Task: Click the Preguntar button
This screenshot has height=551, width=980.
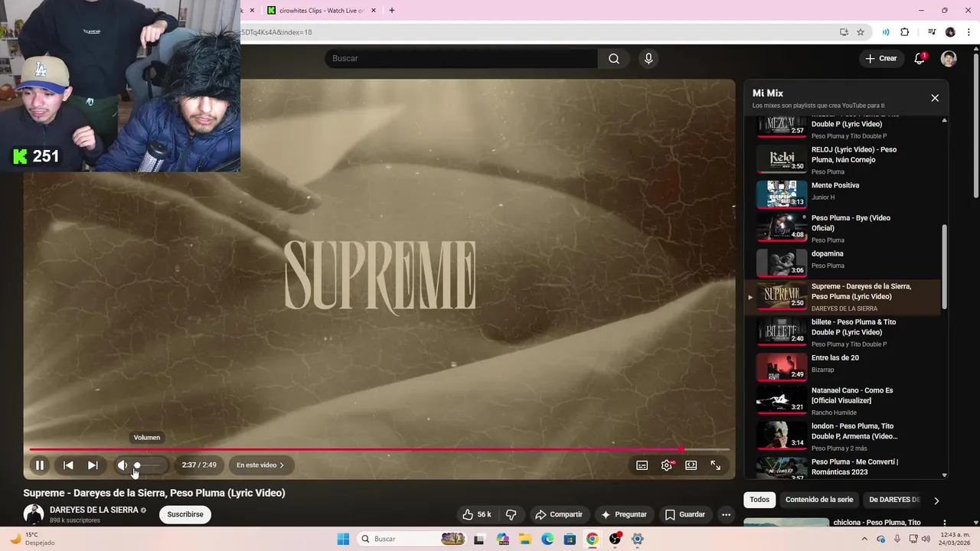Action: point(624,514)
